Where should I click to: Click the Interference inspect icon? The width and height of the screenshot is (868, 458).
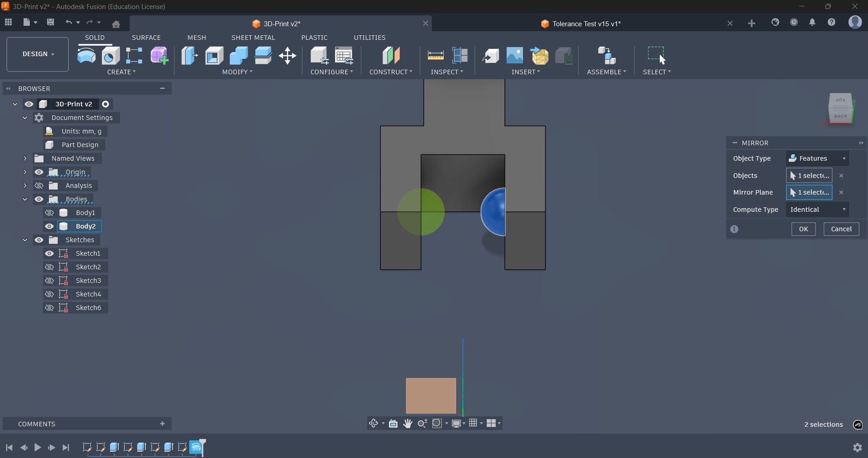click(460, 56)
